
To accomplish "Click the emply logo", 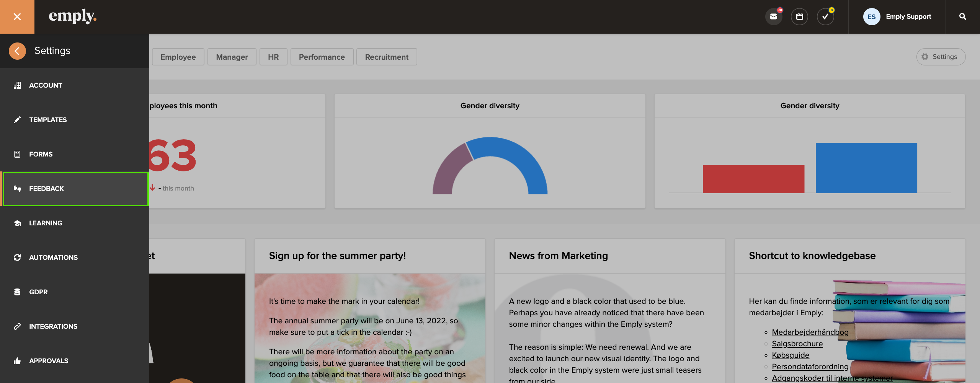I will [72, 16].
